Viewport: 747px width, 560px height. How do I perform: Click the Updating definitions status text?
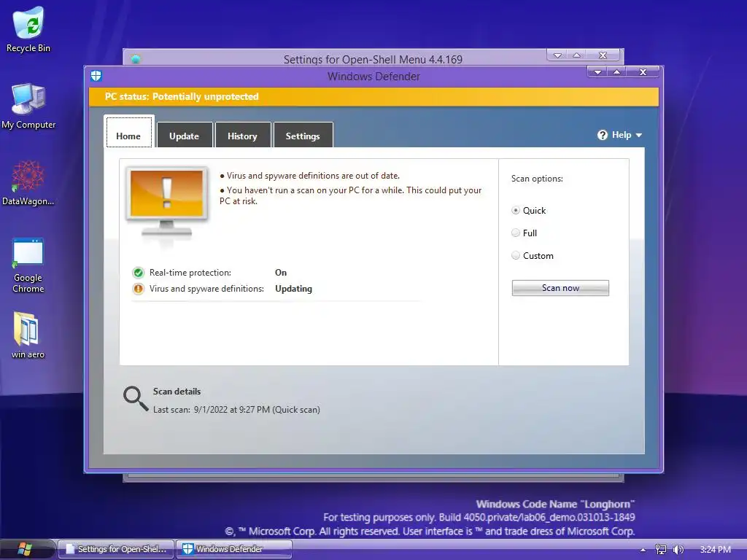point(293,289)
